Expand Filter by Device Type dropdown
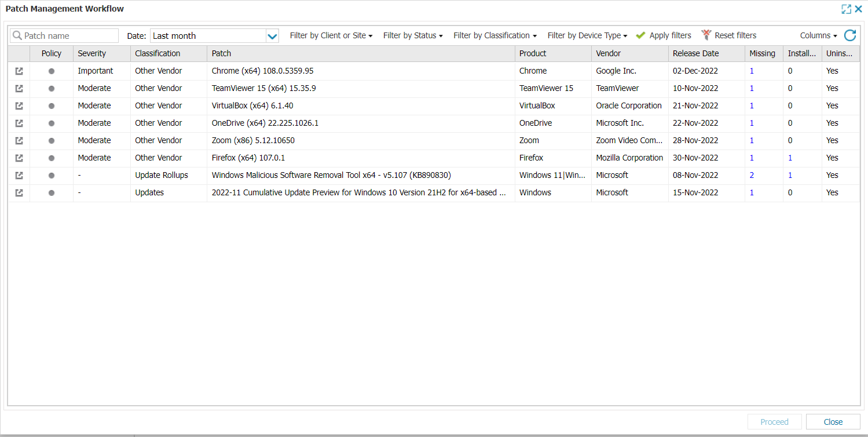Image resolution: width=868 pixels, height=437 pixels. point(587,35)
